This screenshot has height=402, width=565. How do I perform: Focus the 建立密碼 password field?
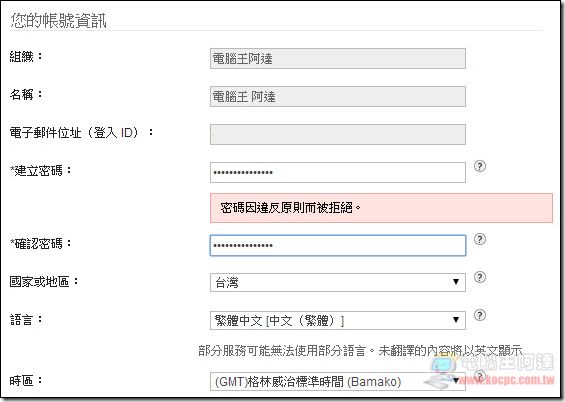pos(338,173)
